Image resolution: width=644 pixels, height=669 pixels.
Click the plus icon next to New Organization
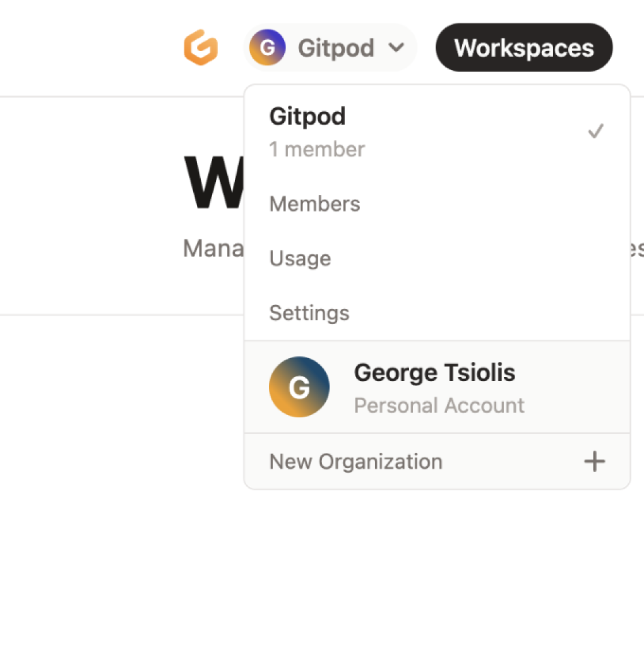pos(594,462)
